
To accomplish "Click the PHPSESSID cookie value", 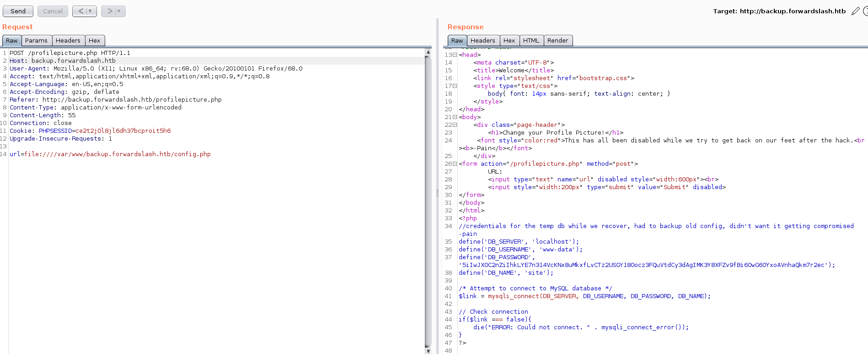I will 123,131.
